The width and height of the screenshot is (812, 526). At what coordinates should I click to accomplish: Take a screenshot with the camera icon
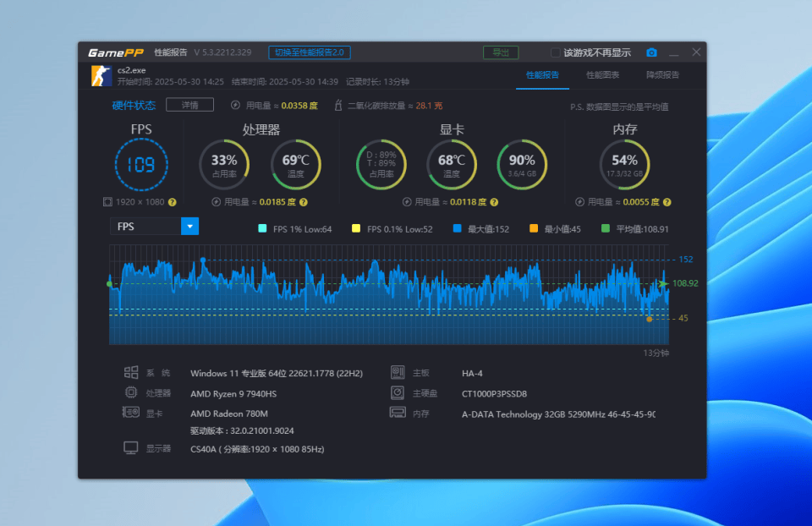point(651,52)
